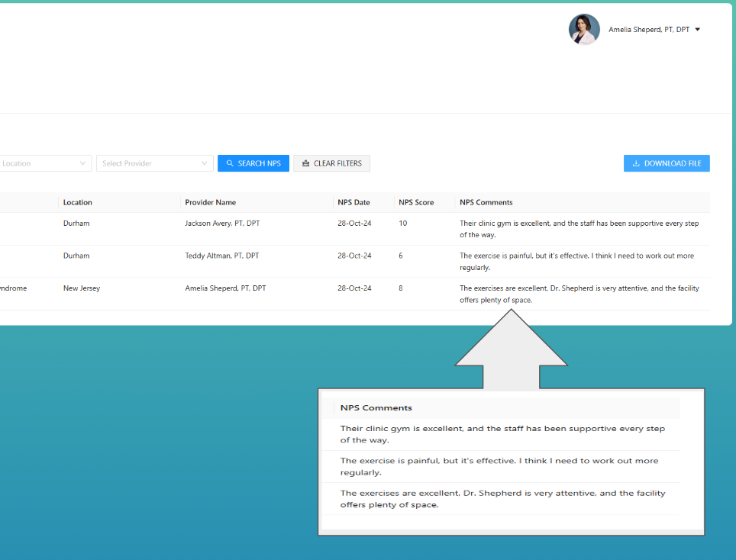Click Durham in Jackson Avery's row
The width and height of the screenshot is (736, 560).
pyautogui.click(x=76, y=224)
